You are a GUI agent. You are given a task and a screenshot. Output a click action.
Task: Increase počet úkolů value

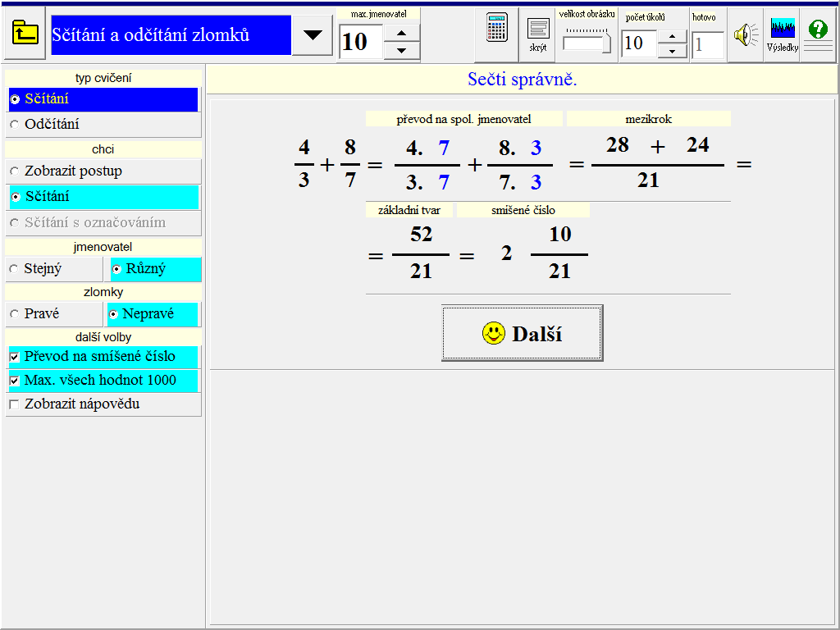(x=672, y=38)
